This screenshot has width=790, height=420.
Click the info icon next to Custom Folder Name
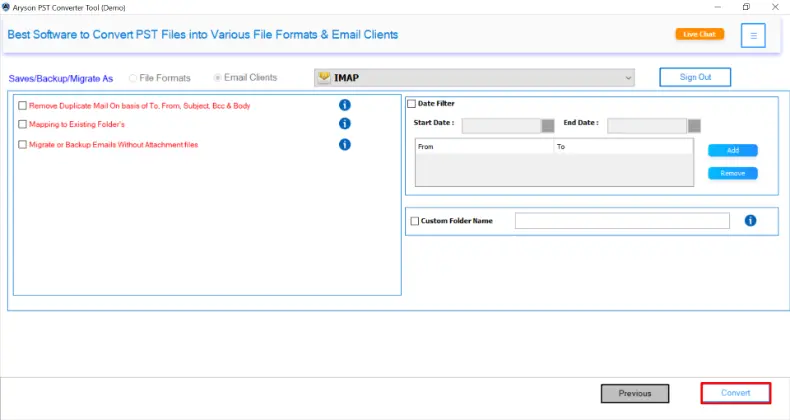coord(750,220)
